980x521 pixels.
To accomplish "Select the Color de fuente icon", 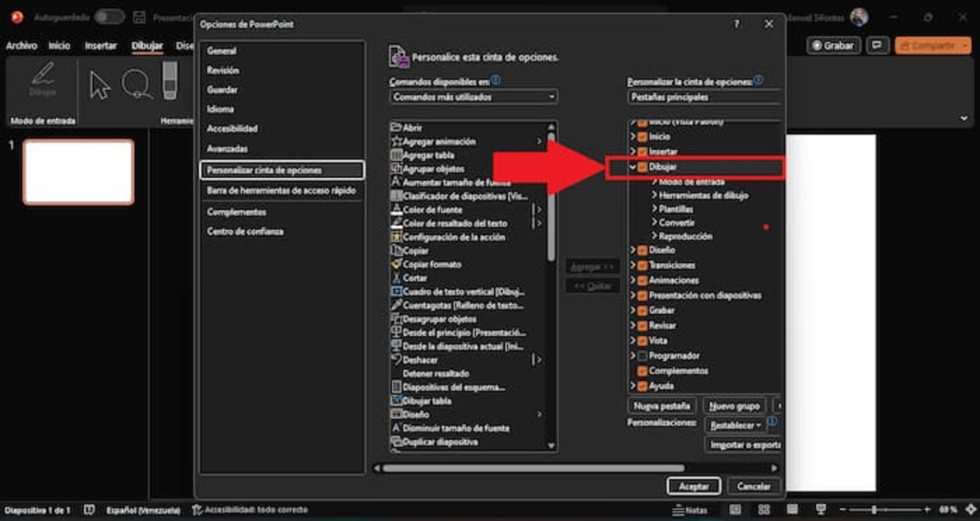I will (x=396, y=210).
